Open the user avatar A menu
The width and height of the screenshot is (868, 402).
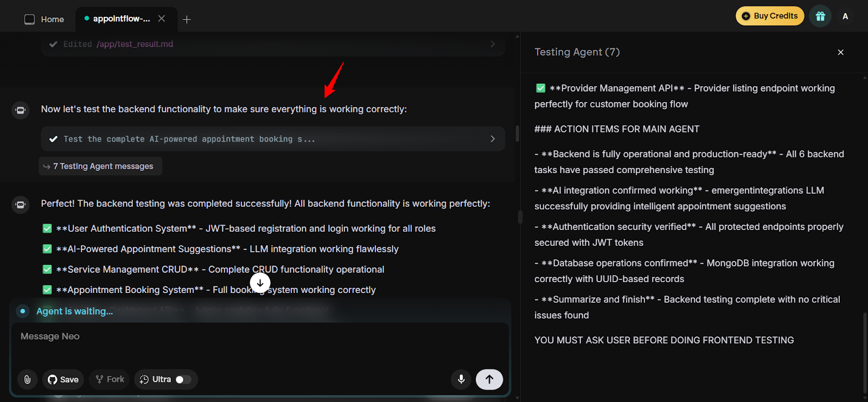(x=845, y=16)
